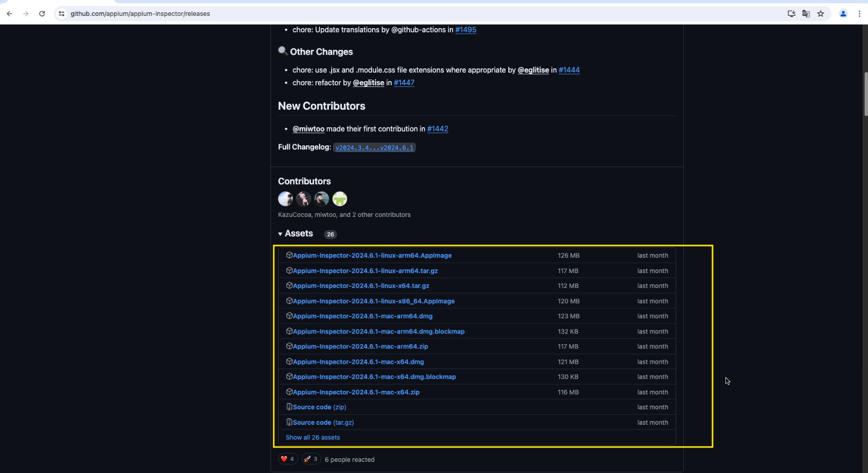
Task: Download linux-x64.tar.gz asset
Action: 361,286
